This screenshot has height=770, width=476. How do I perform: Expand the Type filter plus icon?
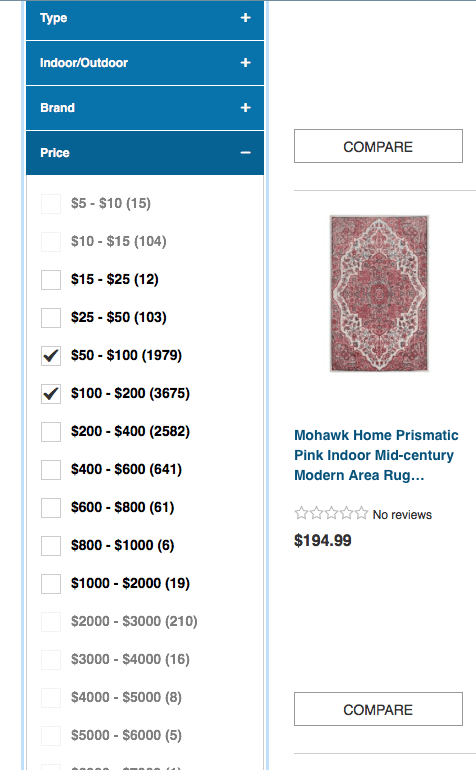(246, 18)
